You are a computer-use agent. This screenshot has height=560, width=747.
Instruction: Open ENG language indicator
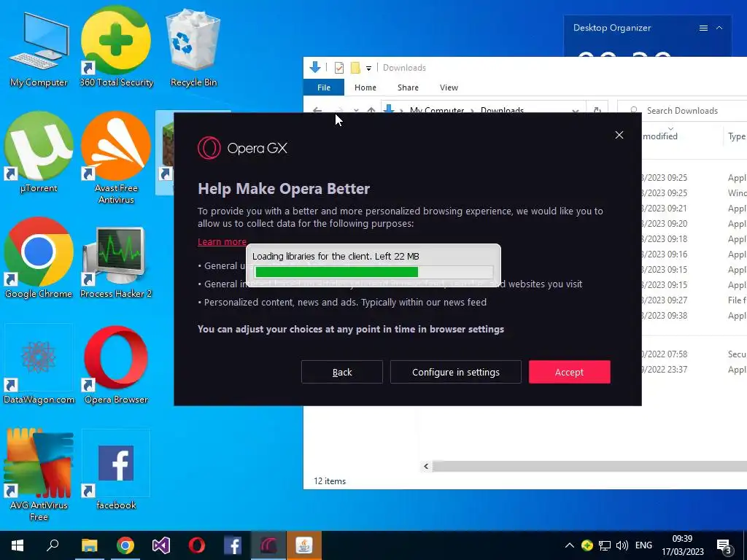pos(643,545)
